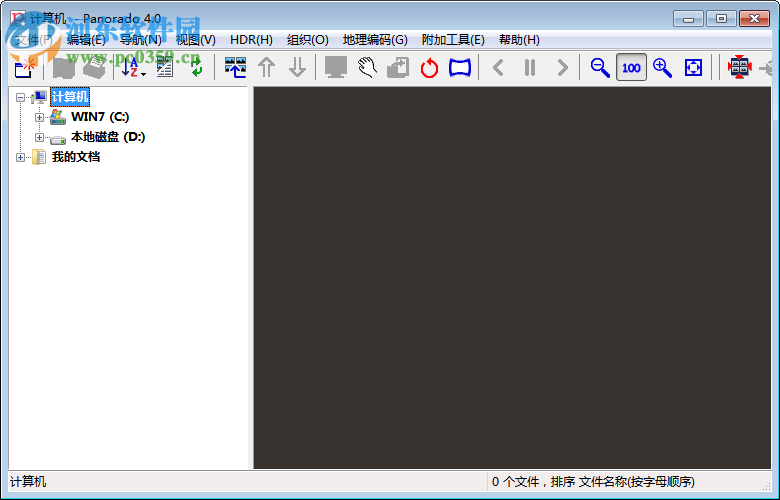Viewport: 780px width, 500px height.
Task: Click the A-Z sort order icon
Action: tap(130, 68)
